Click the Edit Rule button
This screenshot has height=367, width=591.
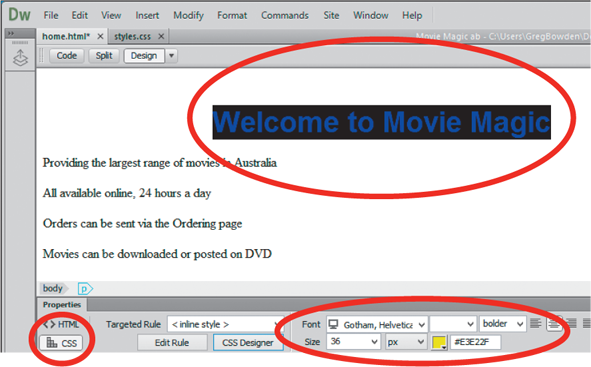click(172, 343)
